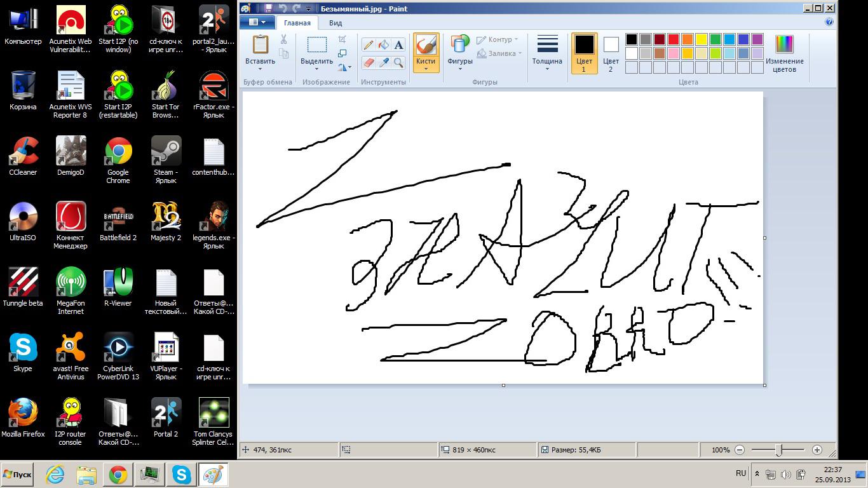The width and height of the screenshot is (868, 488).
Task: Select the Компьютер desktop icon
Action: tap(23, 25)
